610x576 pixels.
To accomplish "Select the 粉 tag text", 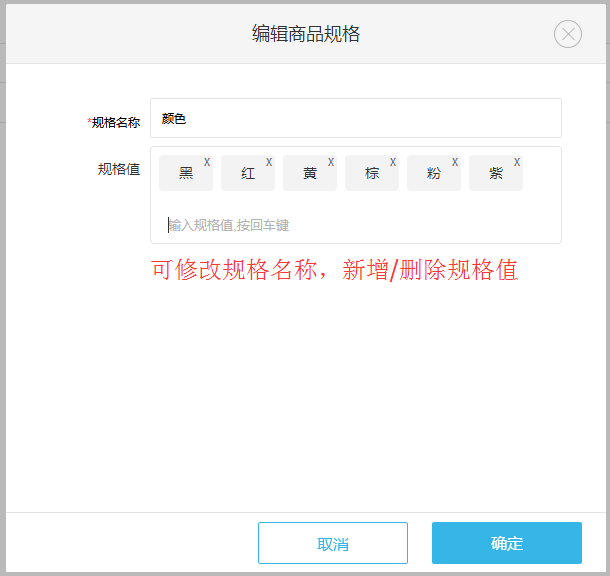I will (434, 173).
